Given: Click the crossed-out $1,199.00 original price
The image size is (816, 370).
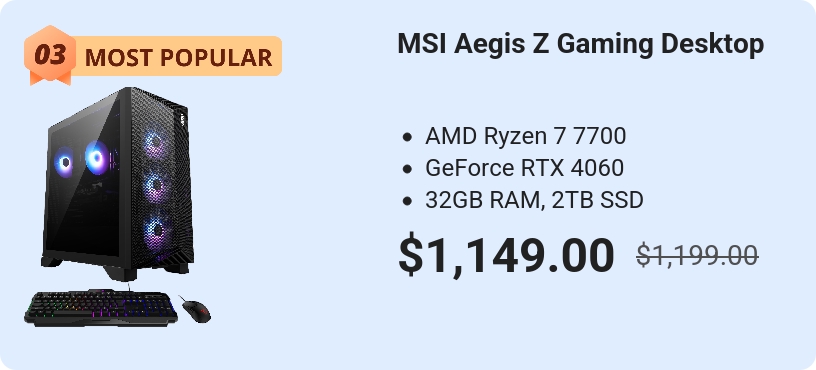Looking at the screenshot, I should [x=697, y=256].
